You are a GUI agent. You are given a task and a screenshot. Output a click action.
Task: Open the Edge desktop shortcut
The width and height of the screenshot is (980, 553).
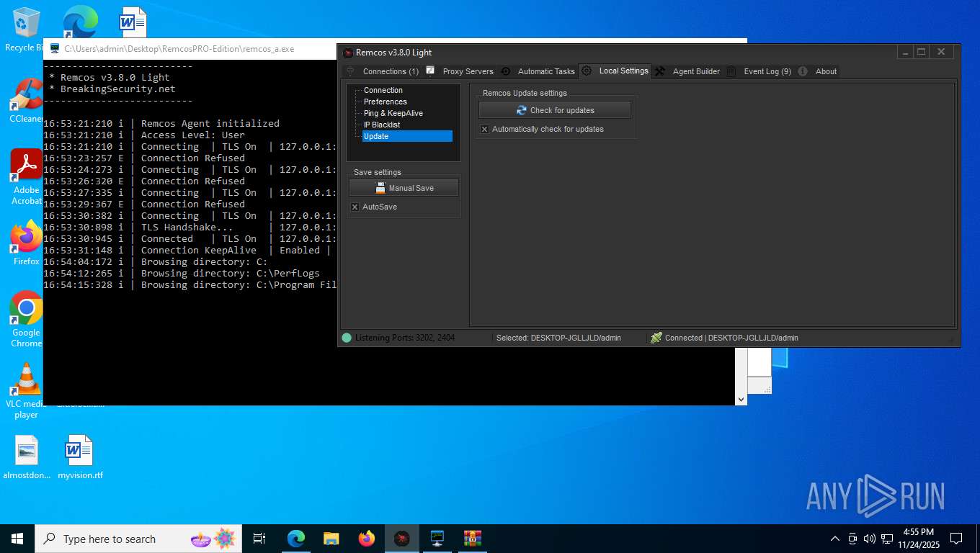79,23
